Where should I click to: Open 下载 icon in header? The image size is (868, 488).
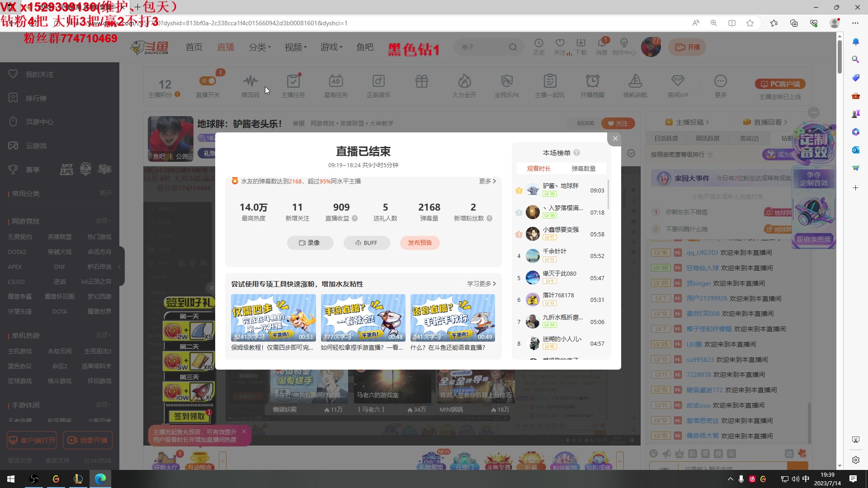[581, 43]
